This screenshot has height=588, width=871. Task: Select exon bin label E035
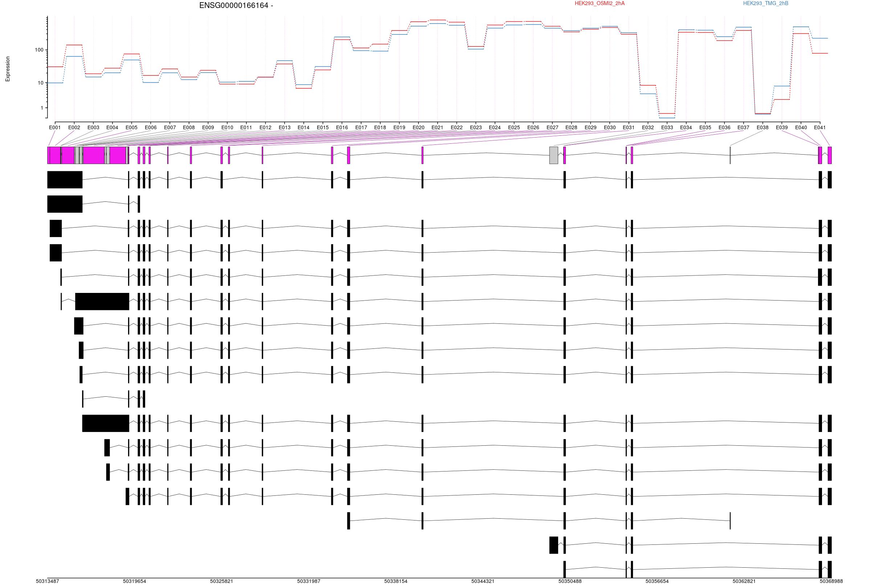(x=706, y=127)
